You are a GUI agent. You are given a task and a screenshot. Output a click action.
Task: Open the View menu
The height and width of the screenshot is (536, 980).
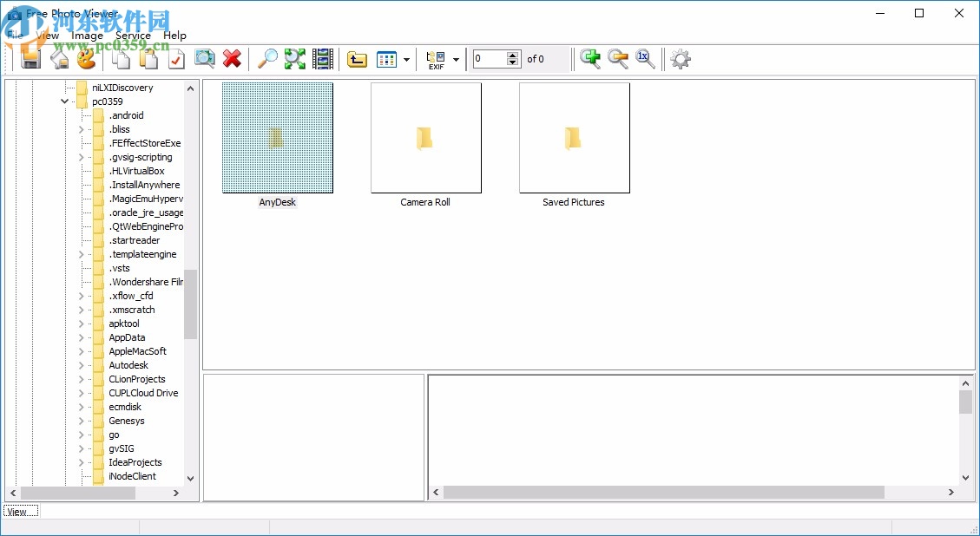point(48,36)
